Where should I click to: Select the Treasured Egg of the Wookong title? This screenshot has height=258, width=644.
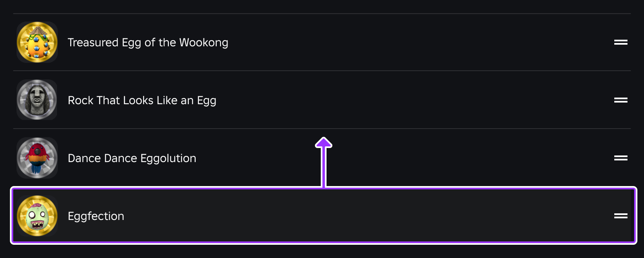148,43
